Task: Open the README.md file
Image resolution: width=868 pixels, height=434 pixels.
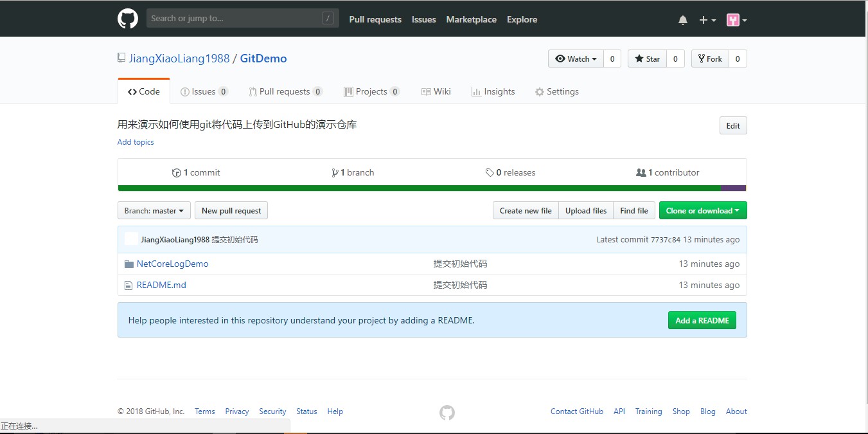Action: (x=161, y=285)
